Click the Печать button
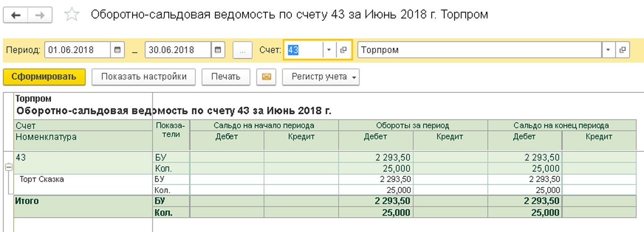Image resolution: width=644 pixels, height=232 pixels. 225,77
